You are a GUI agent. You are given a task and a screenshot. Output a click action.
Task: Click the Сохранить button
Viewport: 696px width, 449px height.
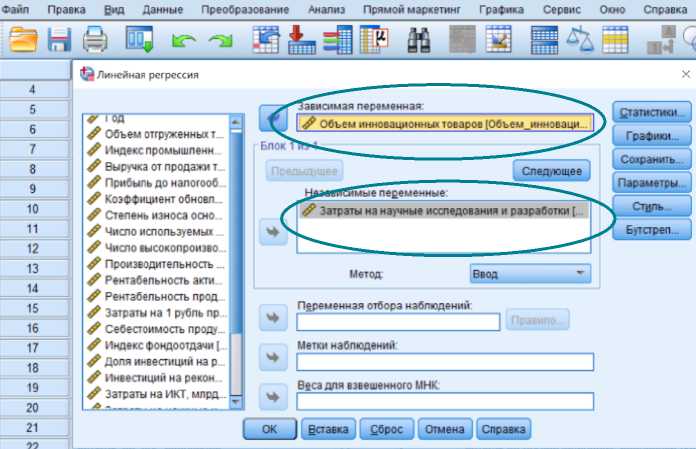click(x=652, y=159)
